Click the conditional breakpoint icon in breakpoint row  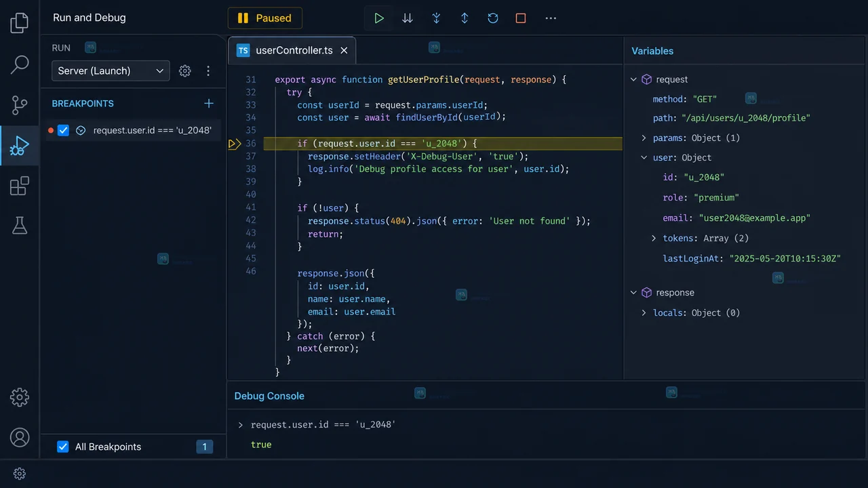[x=81, y=130]
